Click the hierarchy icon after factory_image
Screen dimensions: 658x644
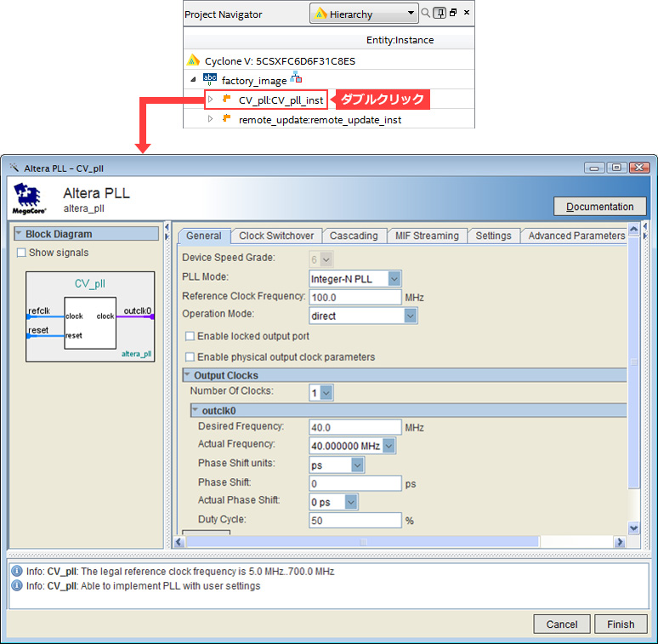(296, 77)
